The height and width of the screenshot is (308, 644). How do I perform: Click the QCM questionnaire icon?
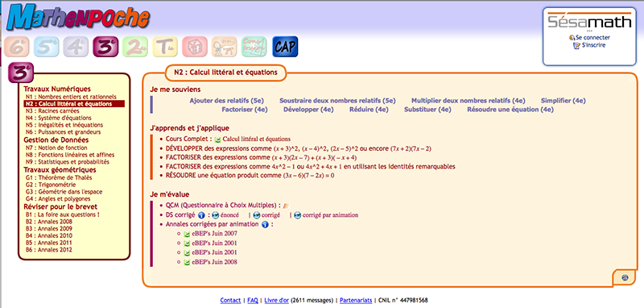pyautogui.click(x=287, y=206)
